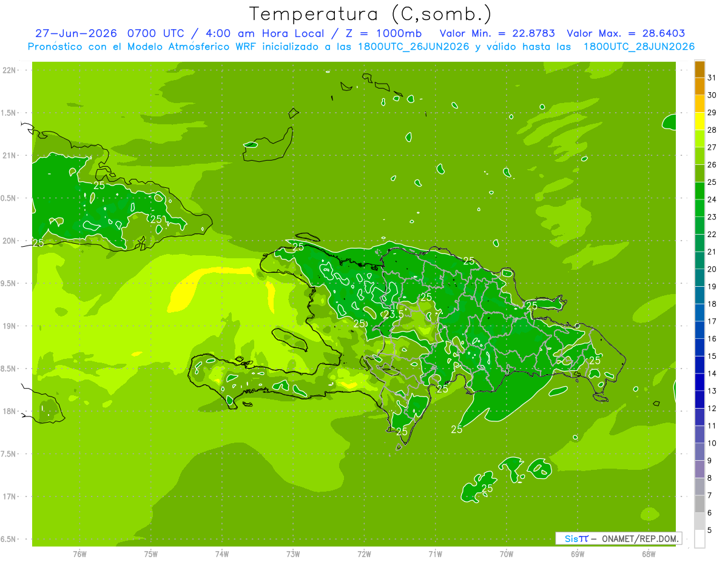The image size is (728, 562).
Task: Click the "0700 UTC" time text
Action: click(157, 33)
